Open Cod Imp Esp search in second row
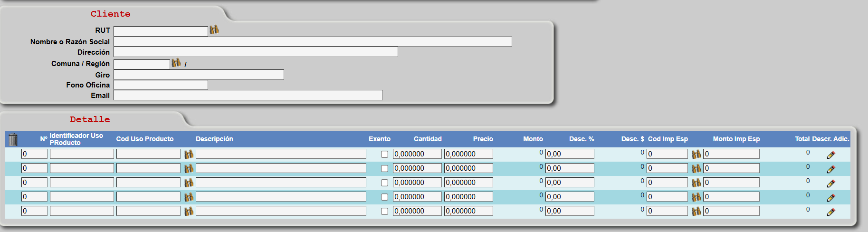Screen dimensions: 868x232 point(696,168)
